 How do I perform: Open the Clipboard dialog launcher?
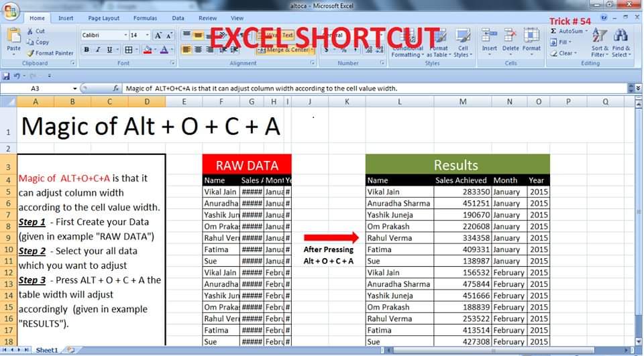click(72, 63)
